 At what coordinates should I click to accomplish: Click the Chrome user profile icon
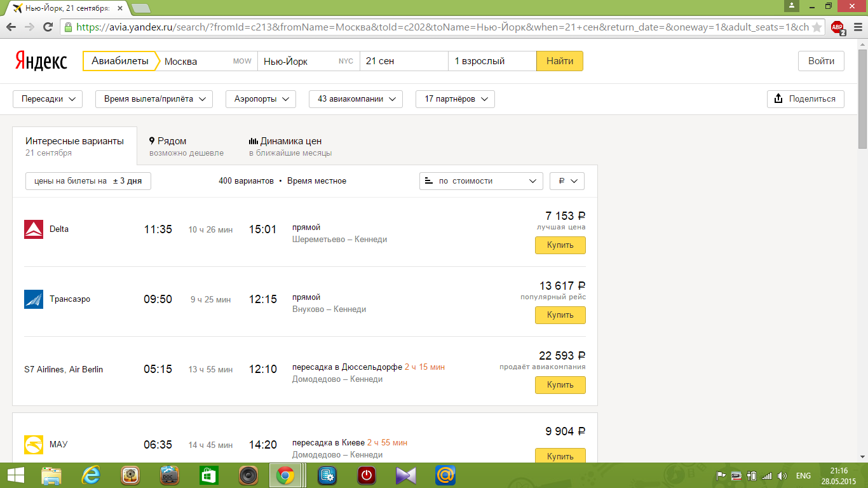point(791,6)
